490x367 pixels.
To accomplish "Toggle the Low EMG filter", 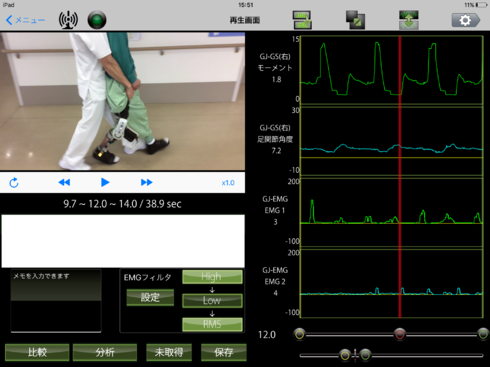I will pyautogui.click(x=212, y=301).
